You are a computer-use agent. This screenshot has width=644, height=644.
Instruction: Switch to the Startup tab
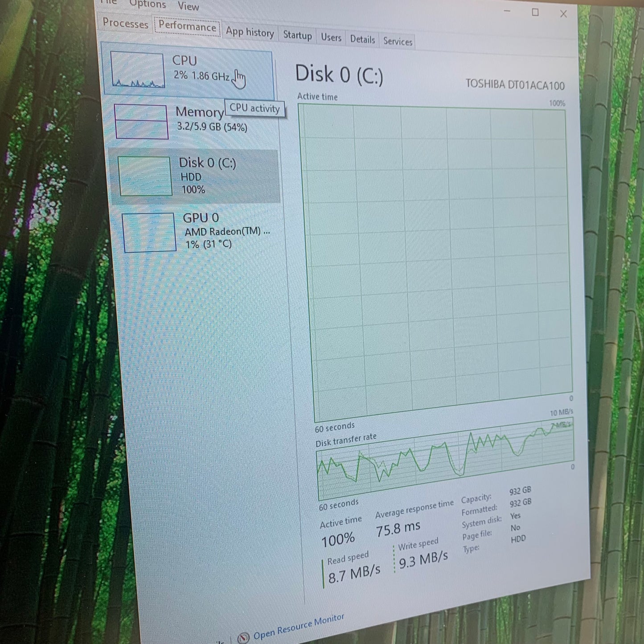coord(297,36)
